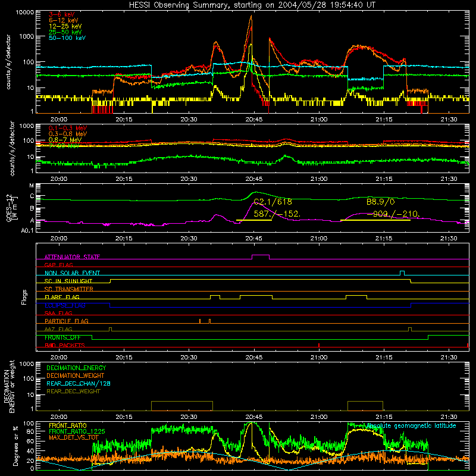Image resolution: width=476 pixels, height=476 pixels.
Task: Click the B8.9/0 flare annotation
Action: (380, 202)
